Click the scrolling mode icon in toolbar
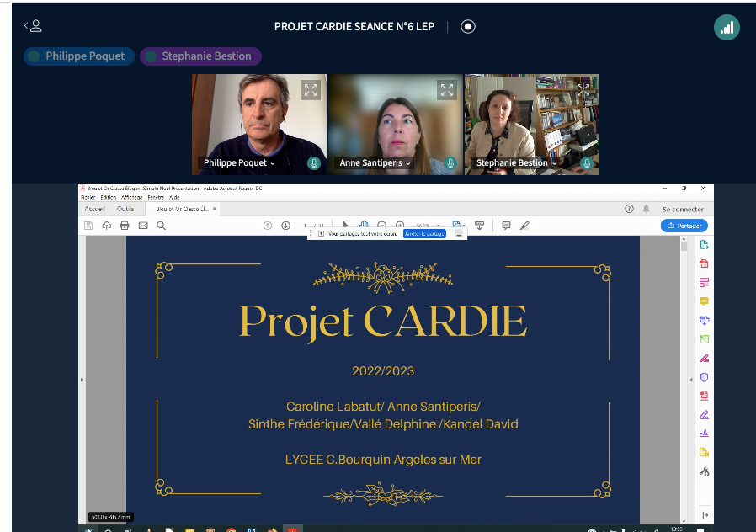 [479, 226]
